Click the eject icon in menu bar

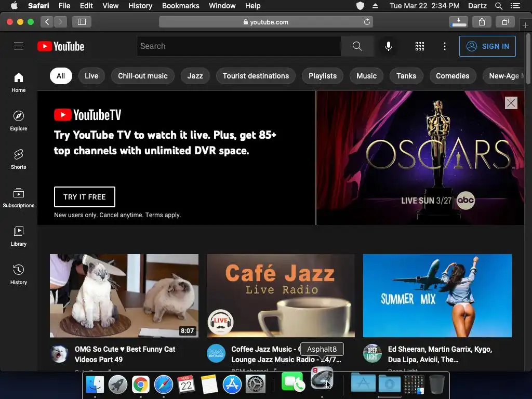coord(375,6)
